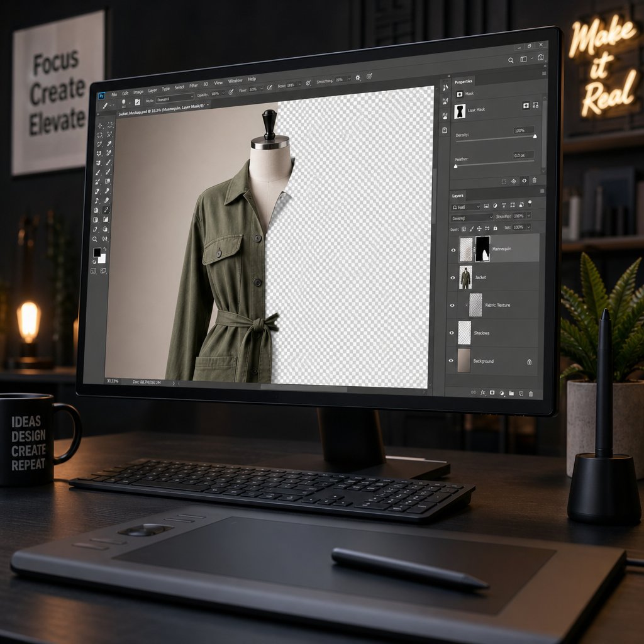Hide the Mannequin layer eye icon
The image size is (644, 644).
pos(453,250)
